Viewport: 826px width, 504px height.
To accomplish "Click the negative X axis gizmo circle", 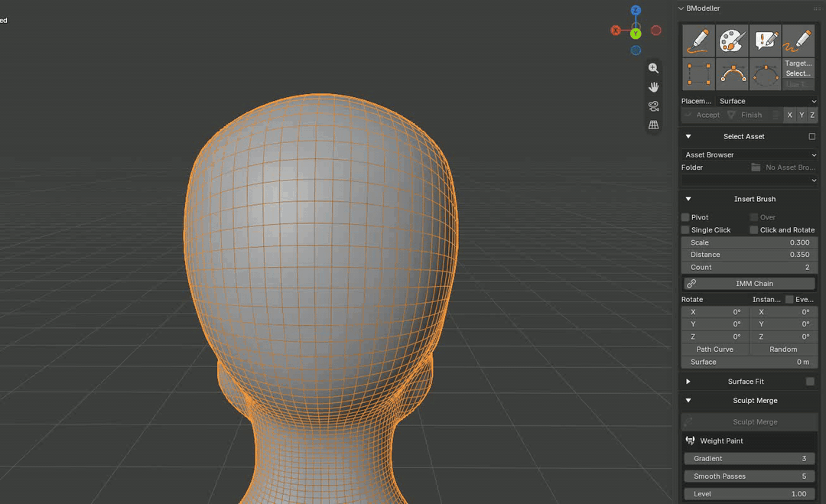I will [656, 31].
